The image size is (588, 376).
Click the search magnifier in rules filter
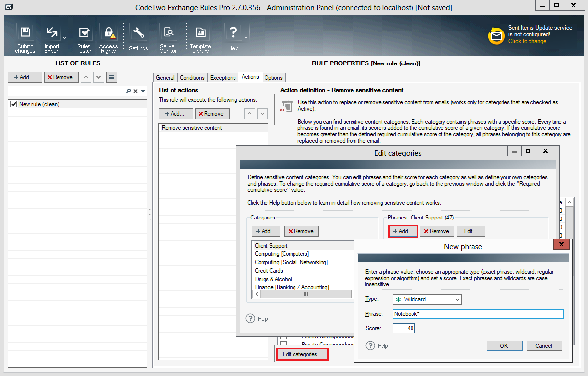[129, 91]
